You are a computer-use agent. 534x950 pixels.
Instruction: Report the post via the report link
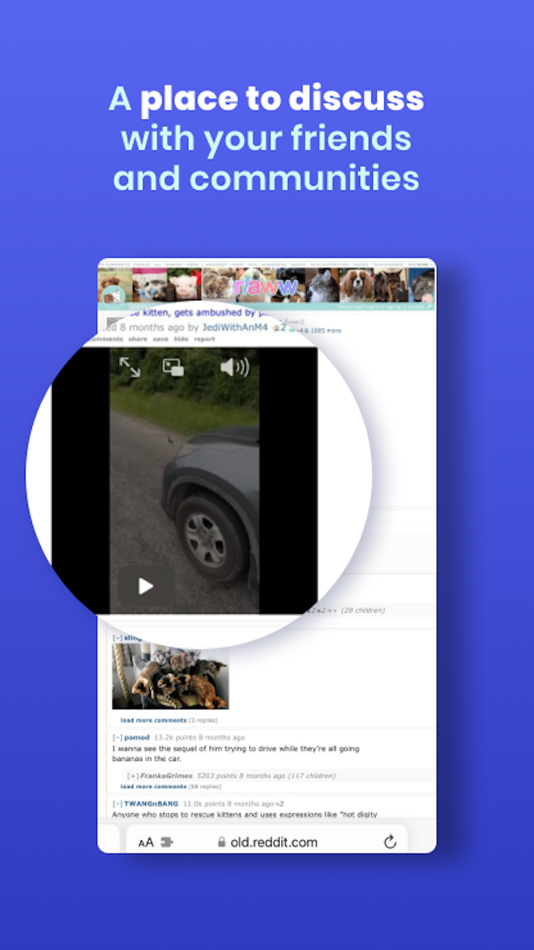click(204, 339)
